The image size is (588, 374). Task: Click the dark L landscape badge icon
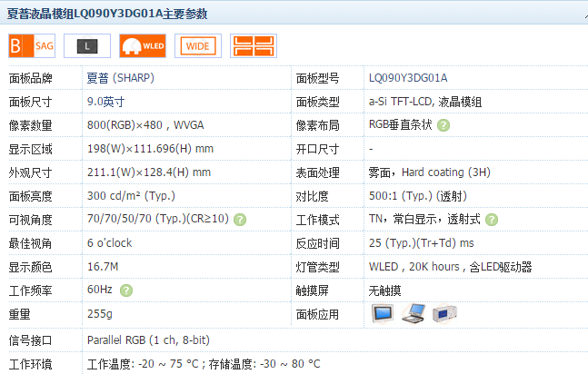pyautogui.click(x=88, y=45)
